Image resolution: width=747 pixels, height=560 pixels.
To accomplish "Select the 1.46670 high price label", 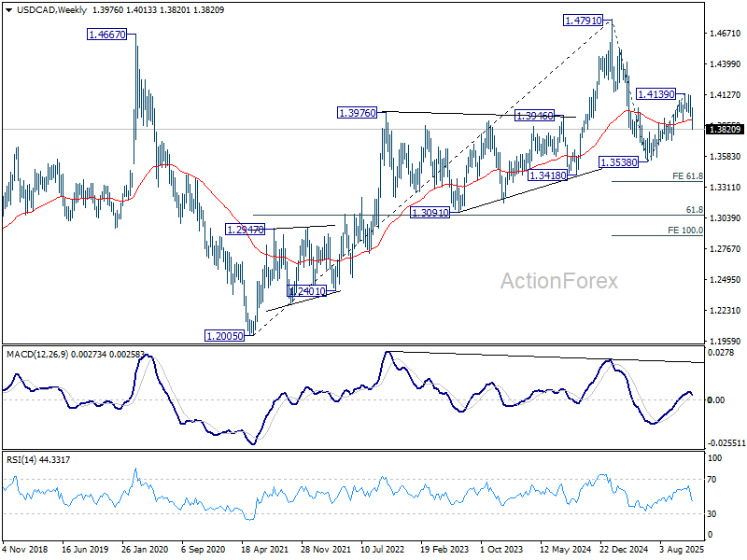I will (107, 35).
